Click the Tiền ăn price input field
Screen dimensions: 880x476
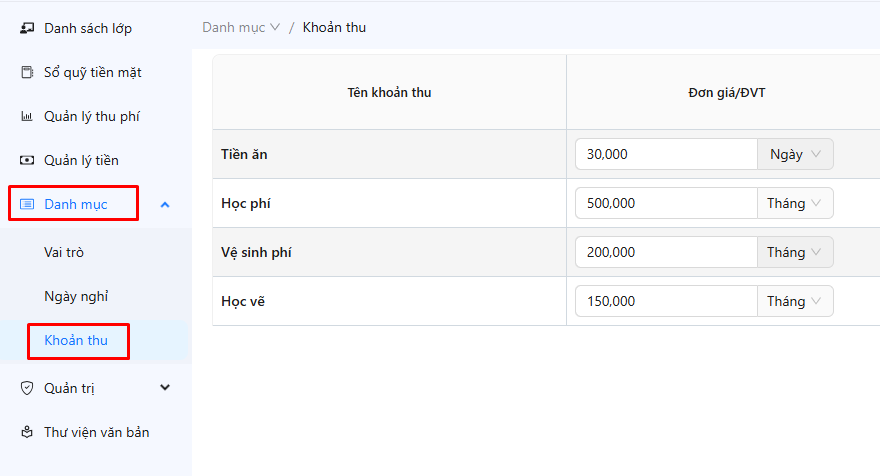[666, 154]
